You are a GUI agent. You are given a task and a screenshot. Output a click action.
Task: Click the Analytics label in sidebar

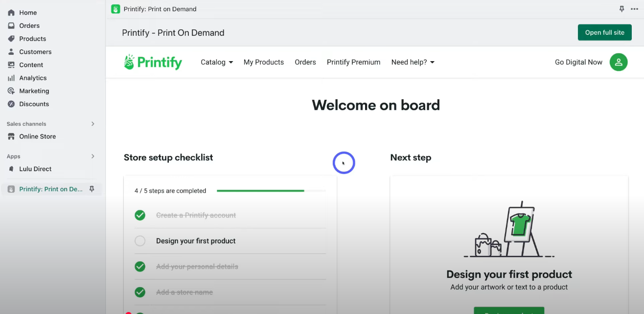pos(33,78)
